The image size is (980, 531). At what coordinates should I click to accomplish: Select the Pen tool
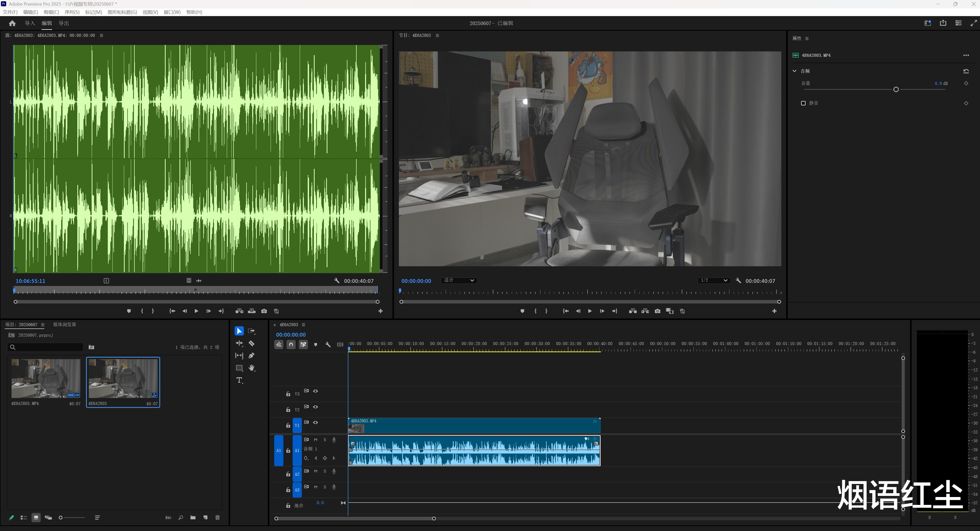(251, 356)
